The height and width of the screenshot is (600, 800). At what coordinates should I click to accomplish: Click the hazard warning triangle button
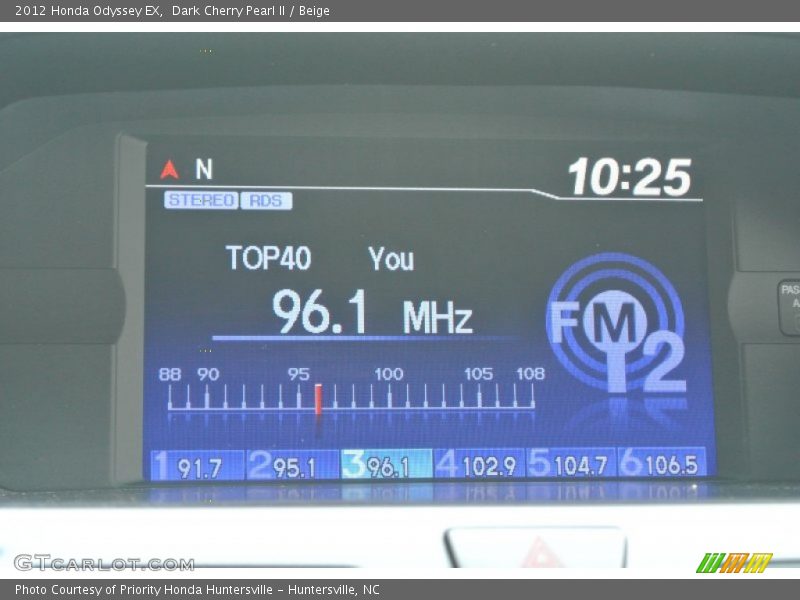[x=536, y=549]
